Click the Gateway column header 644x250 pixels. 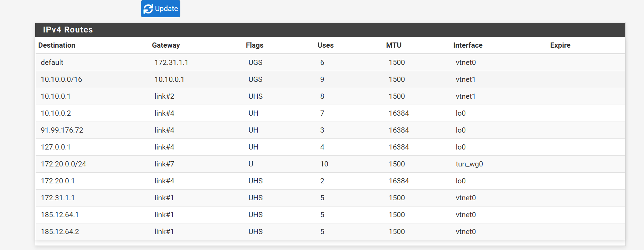pyautogui.click(x=166, y=45)
